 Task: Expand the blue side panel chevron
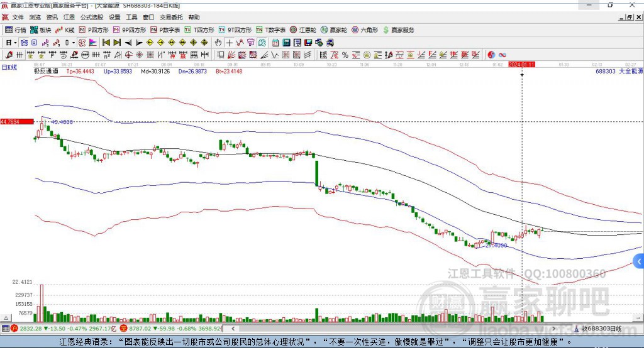point(639,261)
